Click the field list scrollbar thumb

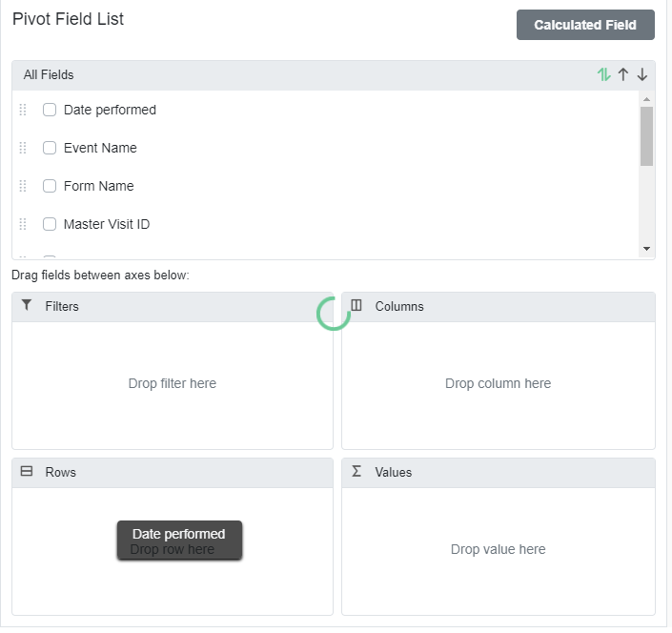click(x=646, y=135)
